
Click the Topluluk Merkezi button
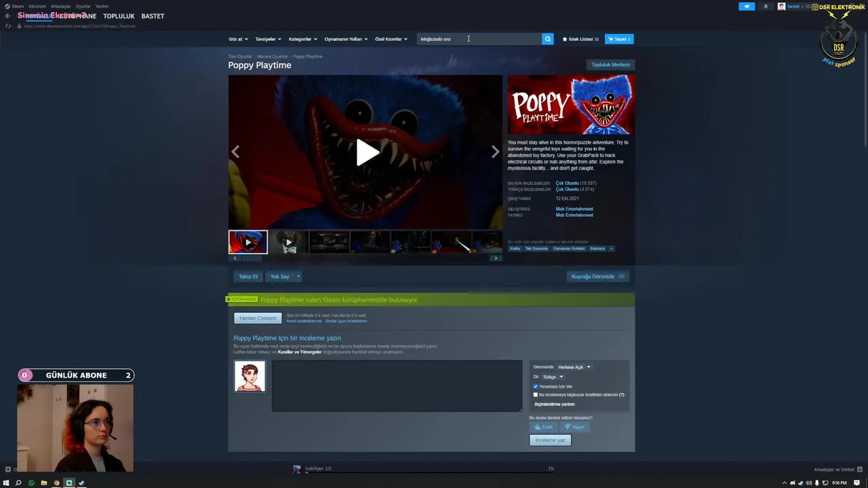click(610, 65)
